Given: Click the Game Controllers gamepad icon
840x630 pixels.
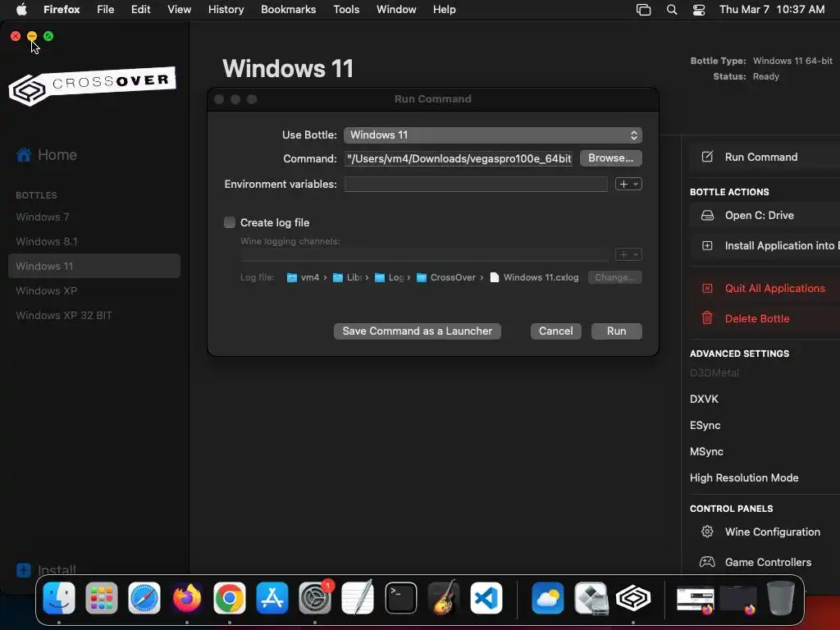Looking at the screenshot, I should point(707,562).
